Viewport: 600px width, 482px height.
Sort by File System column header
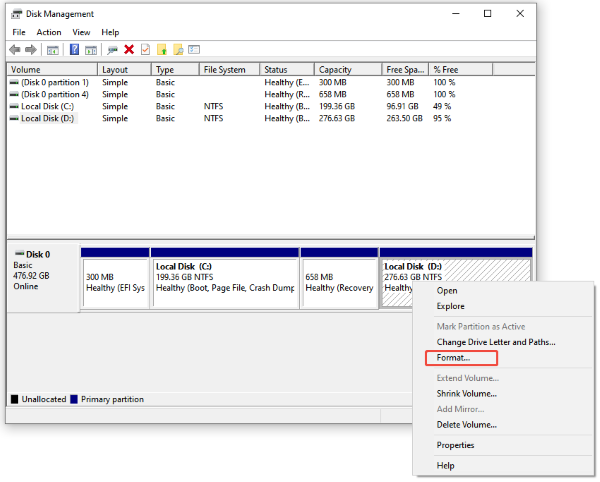point(230,70)
